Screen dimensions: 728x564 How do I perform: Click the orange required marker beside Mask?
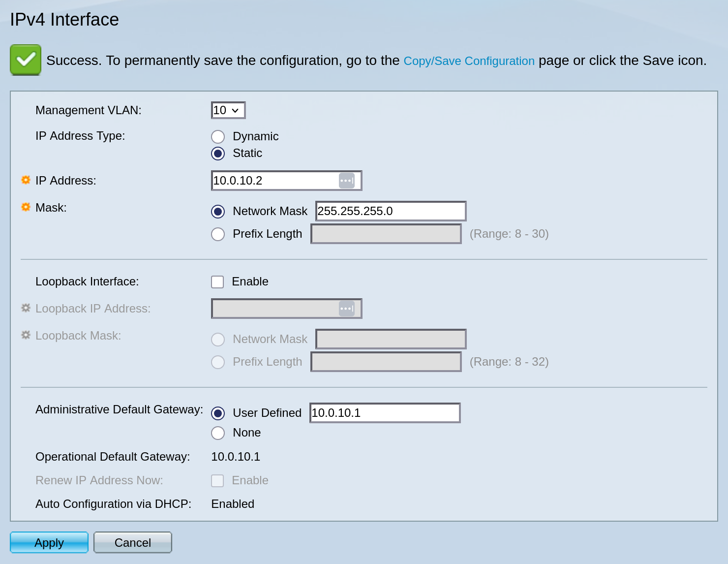(26, 207)
